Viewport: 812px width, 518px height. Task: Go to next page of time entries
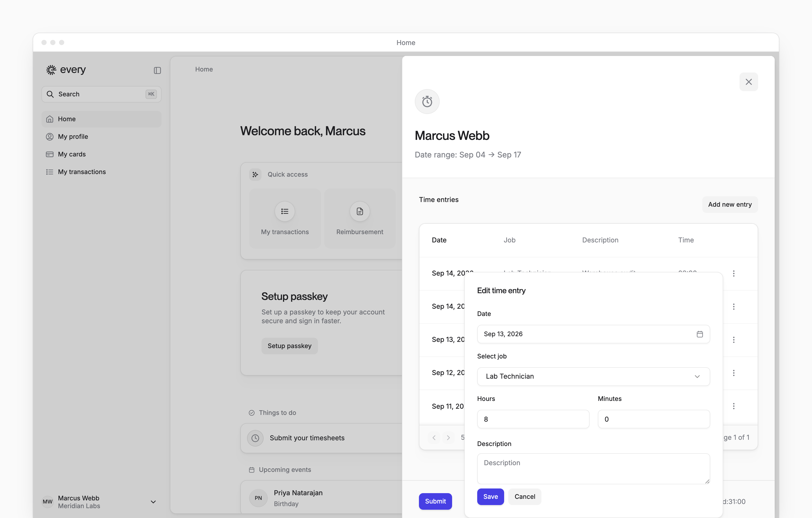tap(448, 438)
